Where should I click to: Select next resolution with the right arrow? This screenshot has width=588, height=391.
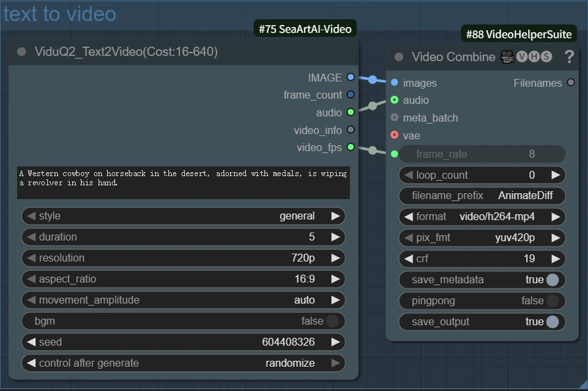[x=335, y=258]
